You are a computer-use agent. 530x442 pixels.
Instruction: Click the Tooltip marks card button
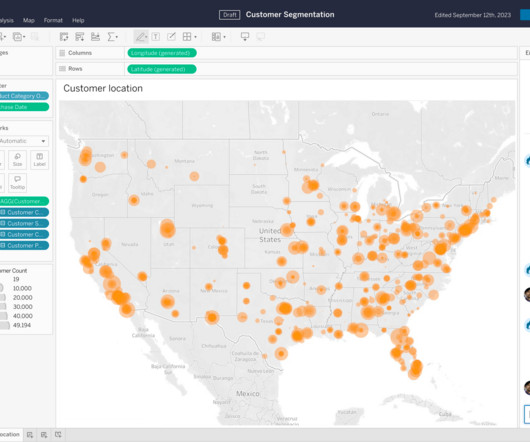(x=18, y=183)
